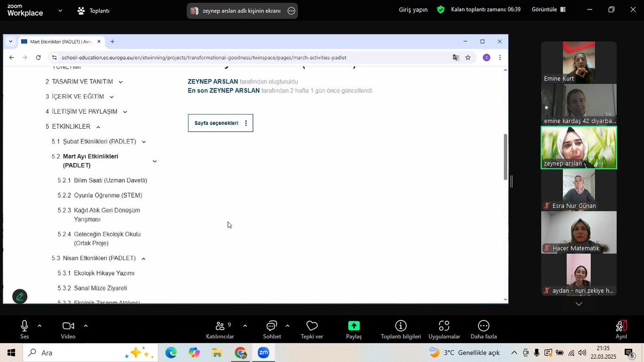Screen dimensions: 644x362
Task: Open Katılımcılar participants panel
Action: [x=219, y=329]
